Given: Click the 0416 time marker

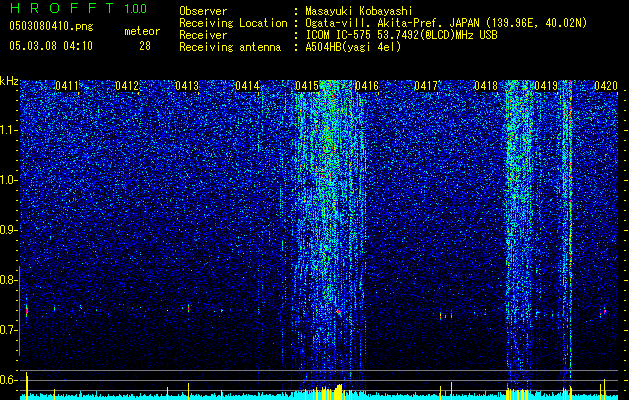Looking at the screenshot, I should [x=366, y=85].
